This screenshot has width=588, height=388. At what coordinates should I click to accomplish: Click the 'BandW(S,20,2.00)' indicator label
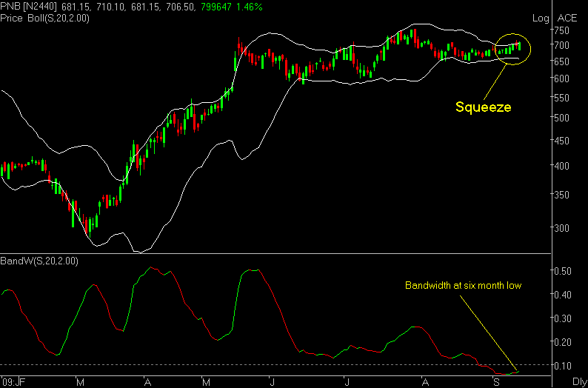(39, 261)
